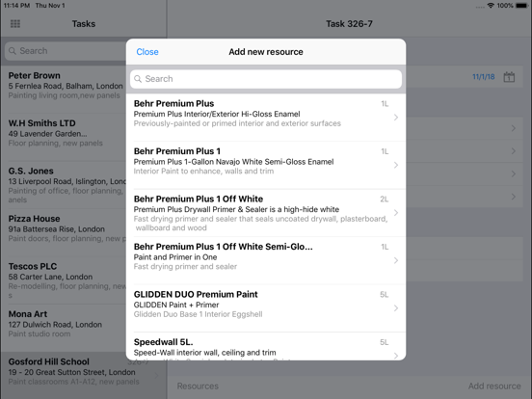The image size is (532, 399).
Task: Open the Behr Premium Plus 1 Off White chevron
Action: (396, 213)
